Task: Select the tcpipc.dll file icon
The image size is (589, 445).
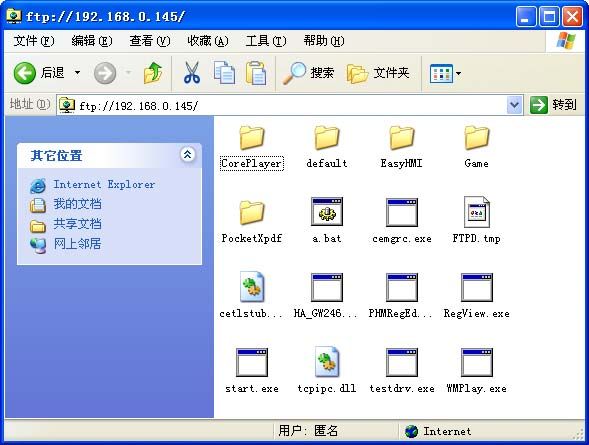Action: coord(327,362)
